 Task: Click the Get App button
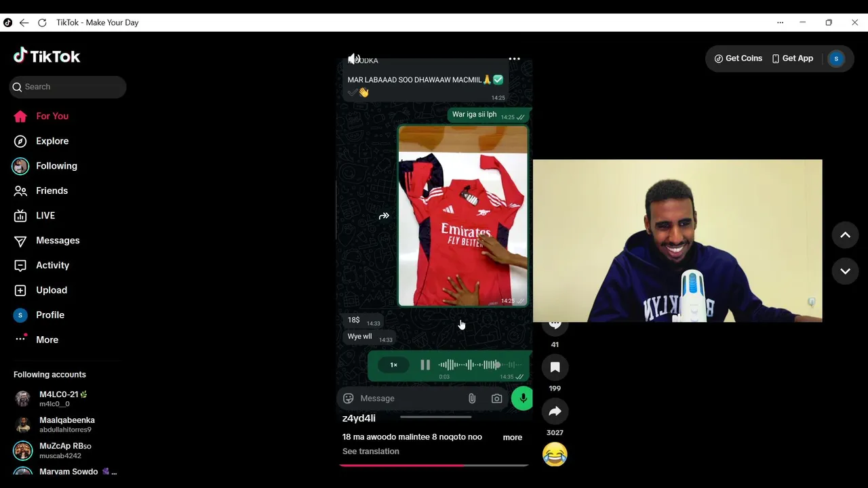793,58
